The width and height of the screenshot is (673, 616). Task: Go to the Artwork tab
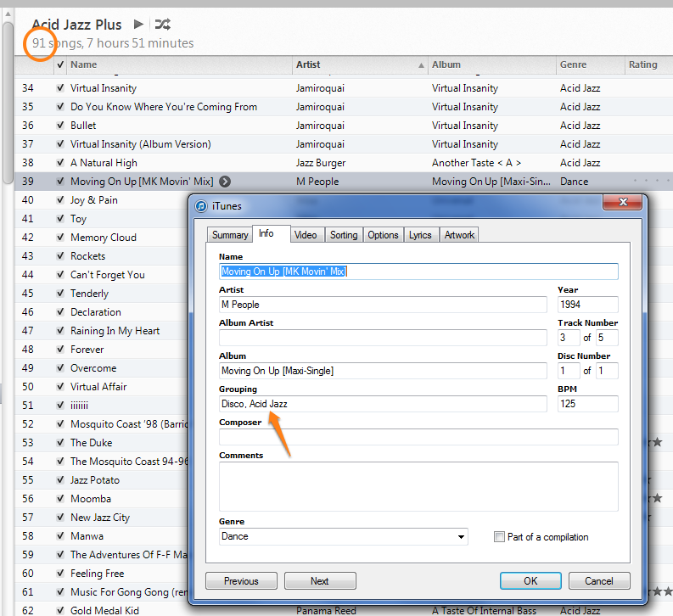pos(459,235)
